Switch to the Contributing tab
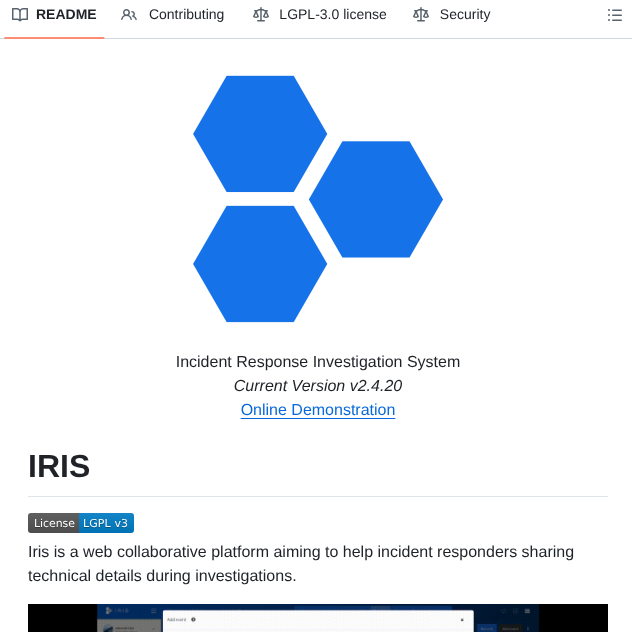632x632 pixels. click(173, 15)
